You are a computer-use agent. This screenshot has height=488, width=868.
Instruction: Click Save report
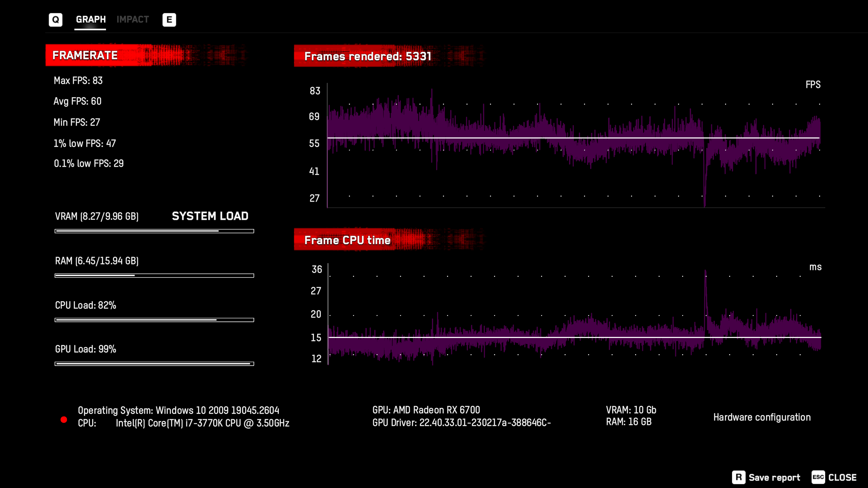pyautogui.click(x=774, y=478)
